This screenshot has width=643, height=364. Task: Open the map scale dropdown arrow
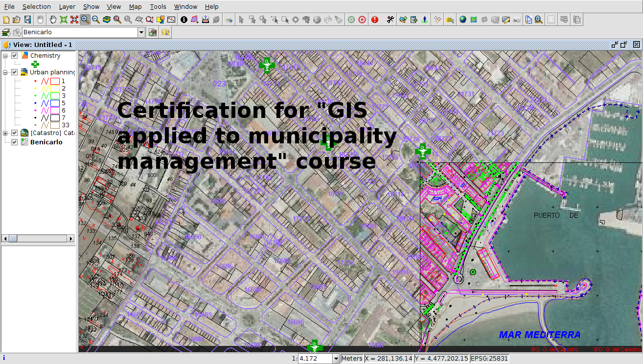[x=336, y=359]
